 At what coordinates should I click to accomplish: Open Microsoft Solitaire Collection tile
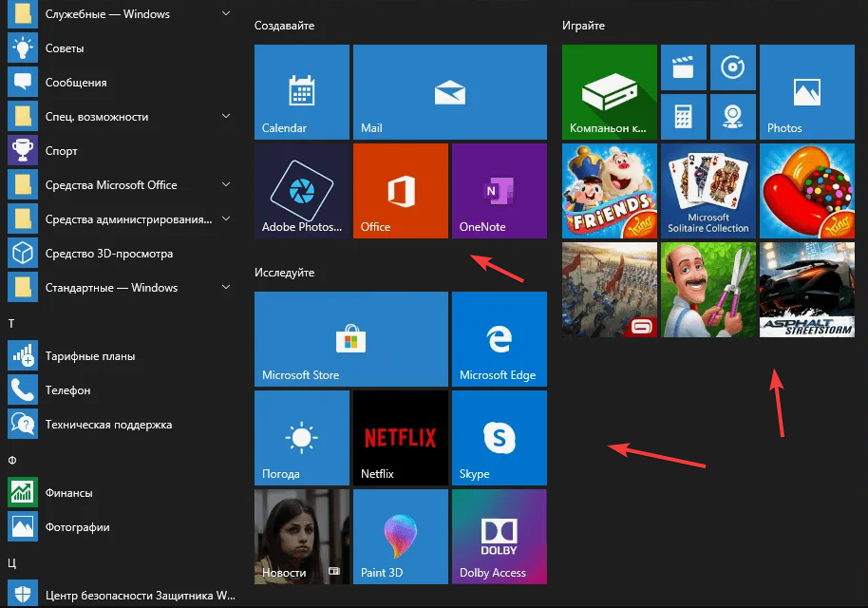pyautogui.click(x=708, y=191)
